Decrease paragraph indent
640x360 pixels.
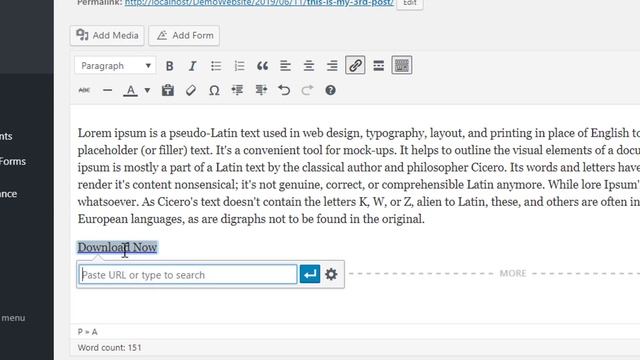click(237, 90)
